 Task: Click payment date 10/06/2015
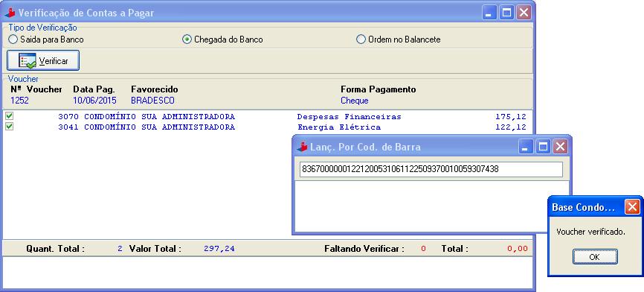coord(94,101)
